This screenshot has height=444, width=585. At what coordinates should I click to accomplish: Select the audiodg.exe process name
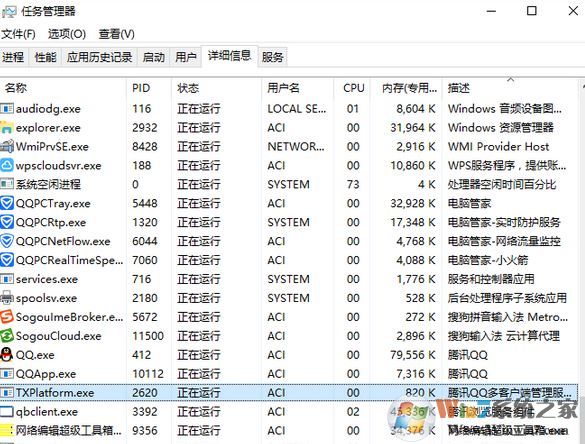(x=48, y=109)
